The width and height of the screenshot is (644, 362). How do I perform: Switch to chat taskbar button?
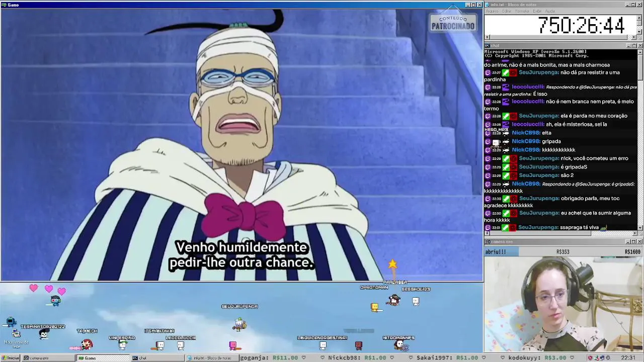tap(157, 358)
